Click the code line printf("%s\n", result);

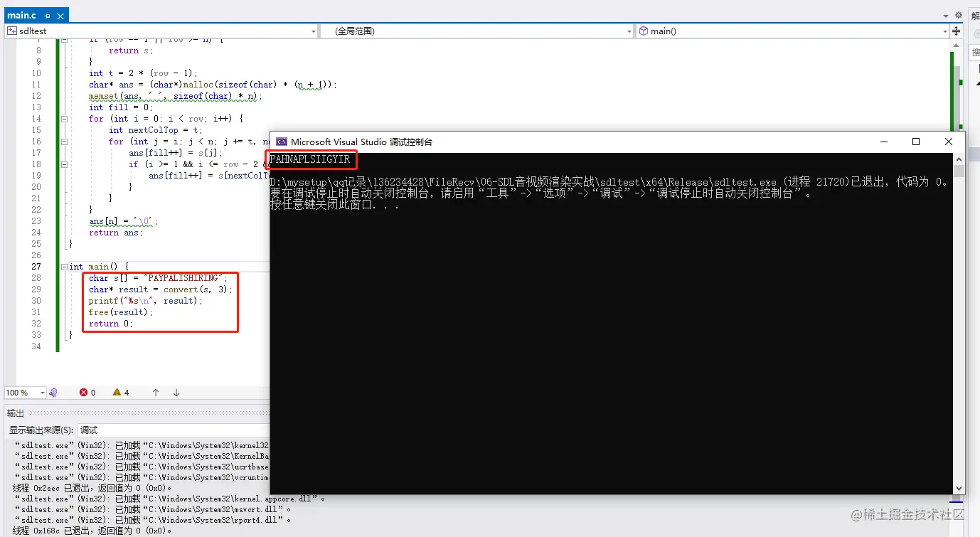pyautogui.click(x=146, y=301)
